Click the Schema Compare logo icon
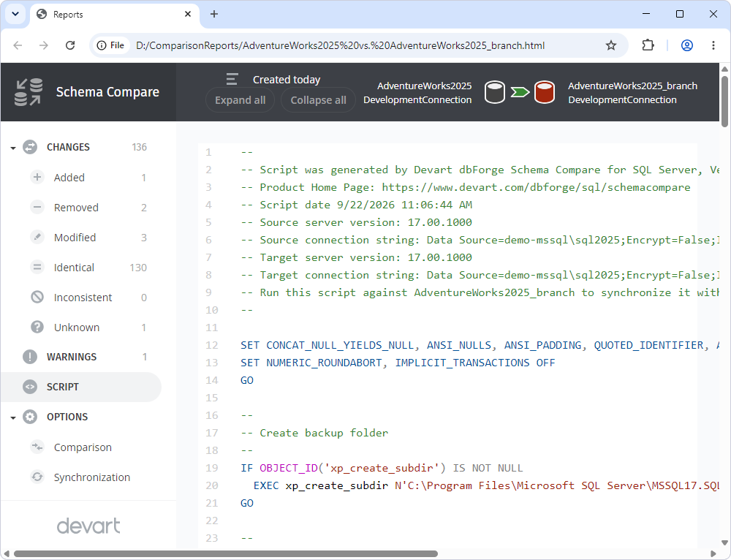Image resolution: width=731 pixels, height=560 pixels. coord(29,92)
